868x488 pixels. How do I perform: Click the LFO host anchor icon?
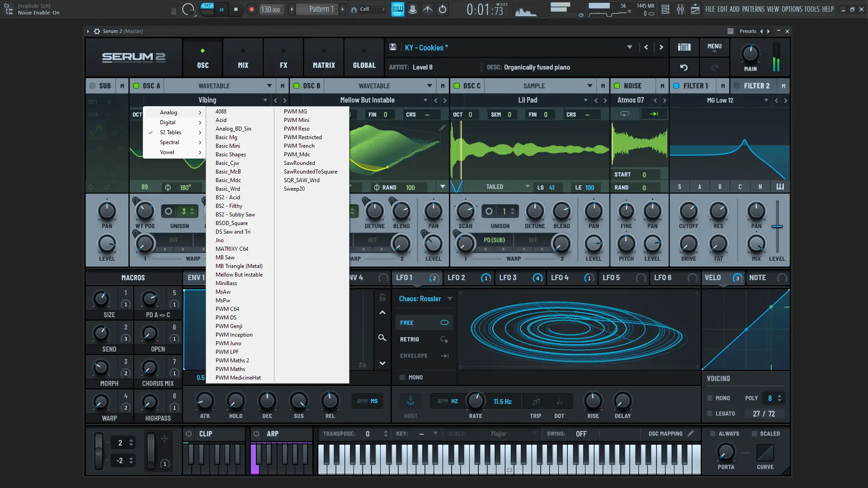410,401
